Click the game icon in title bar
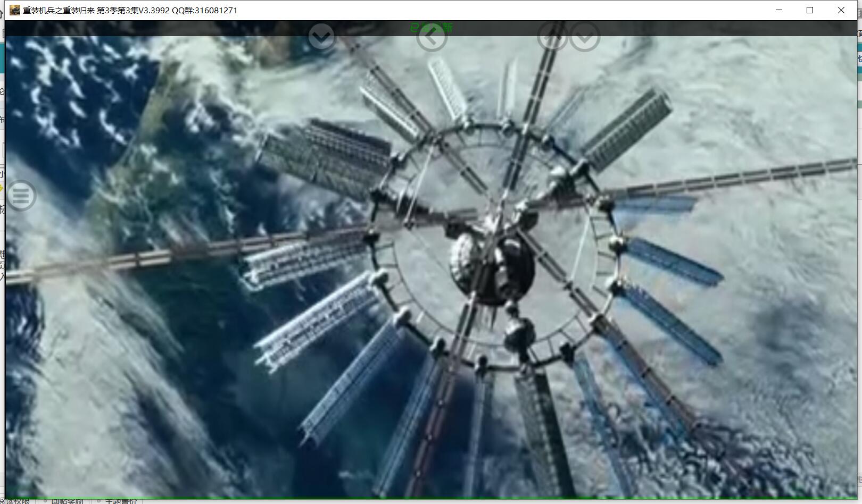 (x=15, y=10)
